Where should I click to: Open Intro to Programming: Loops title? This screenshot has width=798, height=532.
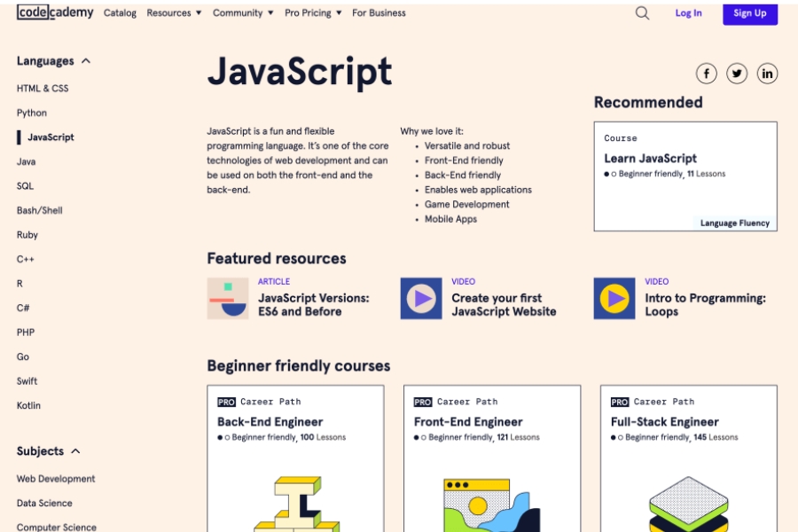706,304
